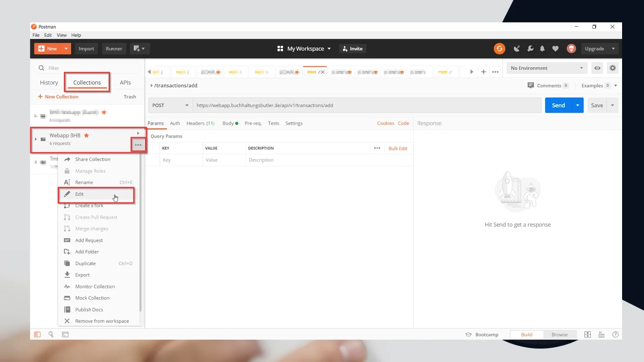644x362 pixels.
Task: Open the Send button dropdown arrow
Action: click(578, 105)
